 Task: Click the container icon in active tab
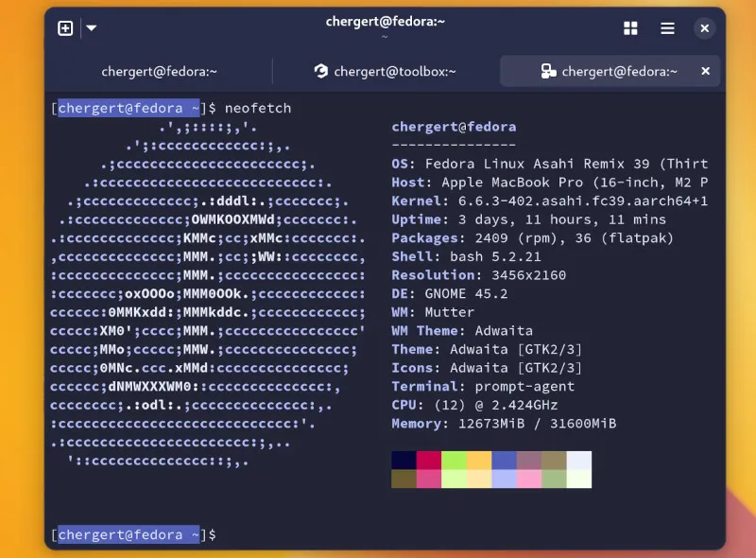click(x=548, y=71)
